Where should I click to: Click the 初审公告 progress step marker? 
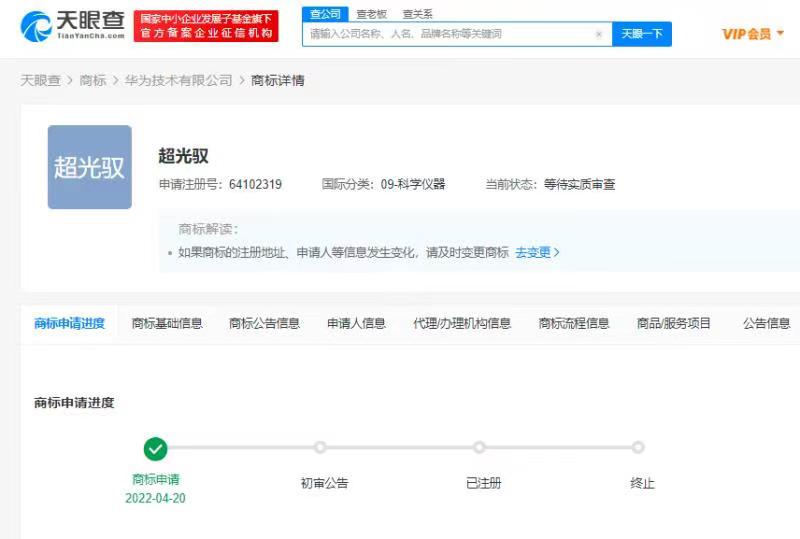(x=320, y=448)
